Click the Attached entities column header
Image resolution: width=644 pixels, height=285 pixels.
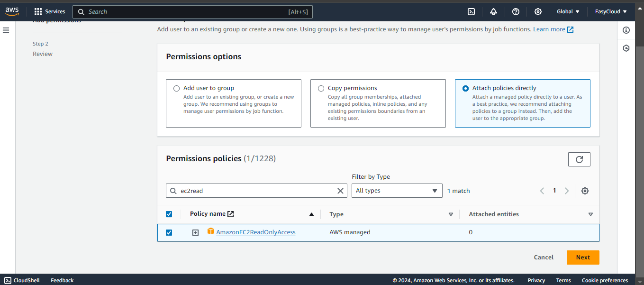pyautogui.click(x=494, y=214)
